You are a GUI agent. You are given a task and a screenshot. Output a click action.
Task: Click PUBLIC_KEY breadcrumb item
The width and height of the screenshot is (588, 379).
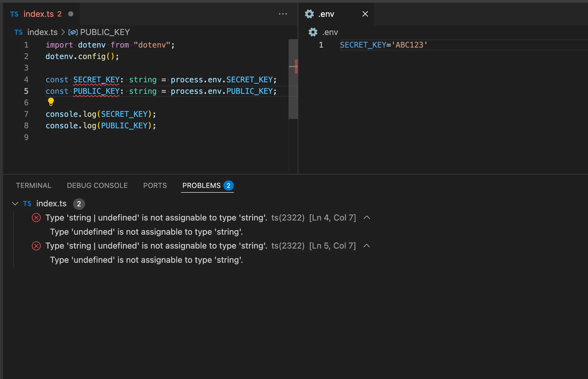tap(105, 32)
